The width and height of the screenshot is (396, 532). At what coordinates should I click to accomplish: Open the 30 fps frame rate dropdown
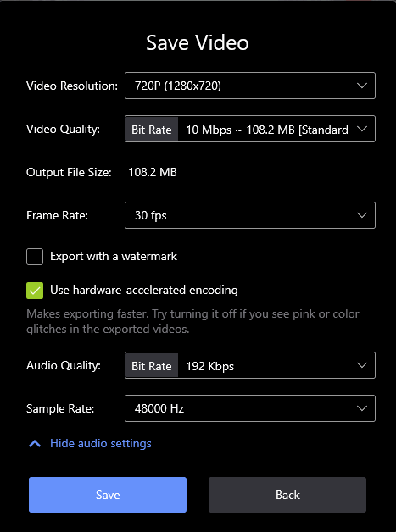pyautogui.click(x=250, y=215)
